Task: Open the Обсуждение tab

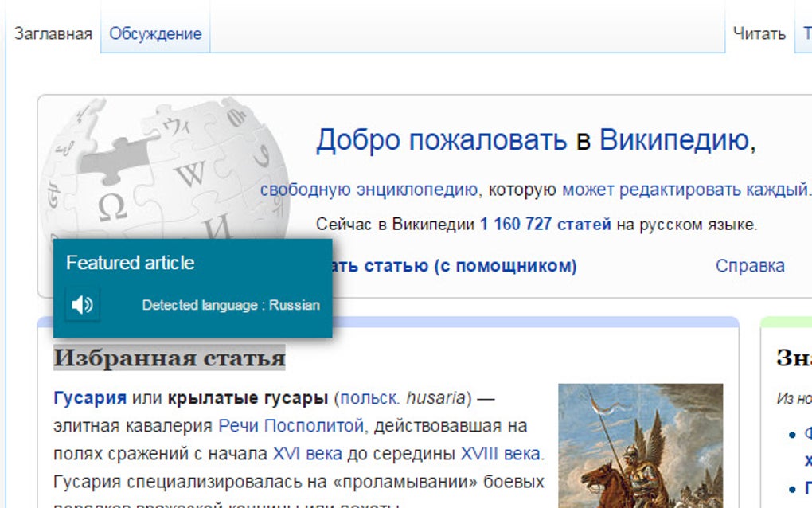Action: tap(155, 33)
